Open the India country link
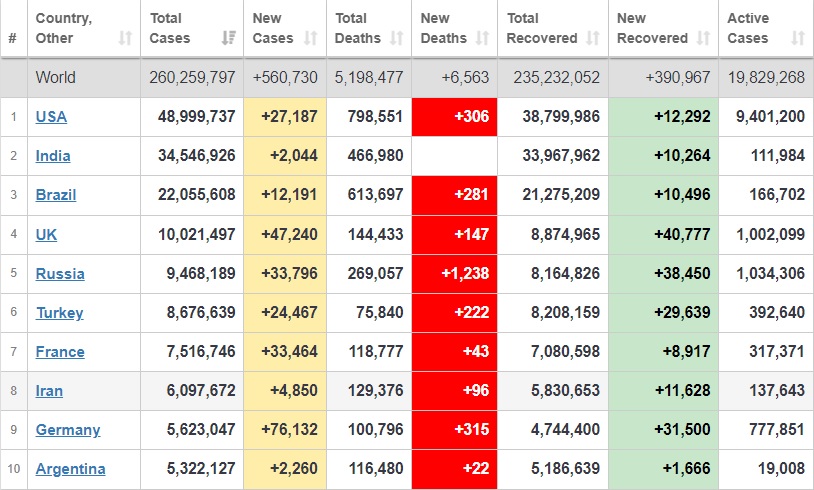 [53, 155]
